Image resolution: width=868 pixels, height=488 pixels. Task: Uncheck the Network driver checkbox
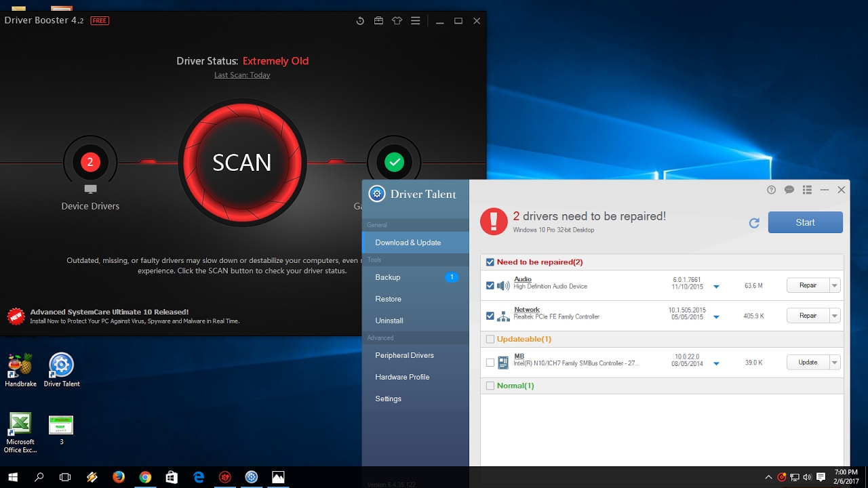tap(490, 316)
